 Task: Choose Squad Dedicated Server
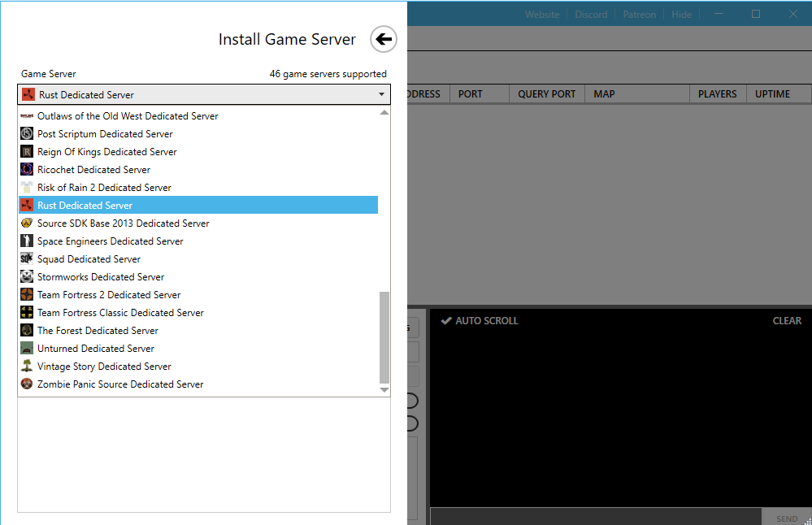click(198, 259)
